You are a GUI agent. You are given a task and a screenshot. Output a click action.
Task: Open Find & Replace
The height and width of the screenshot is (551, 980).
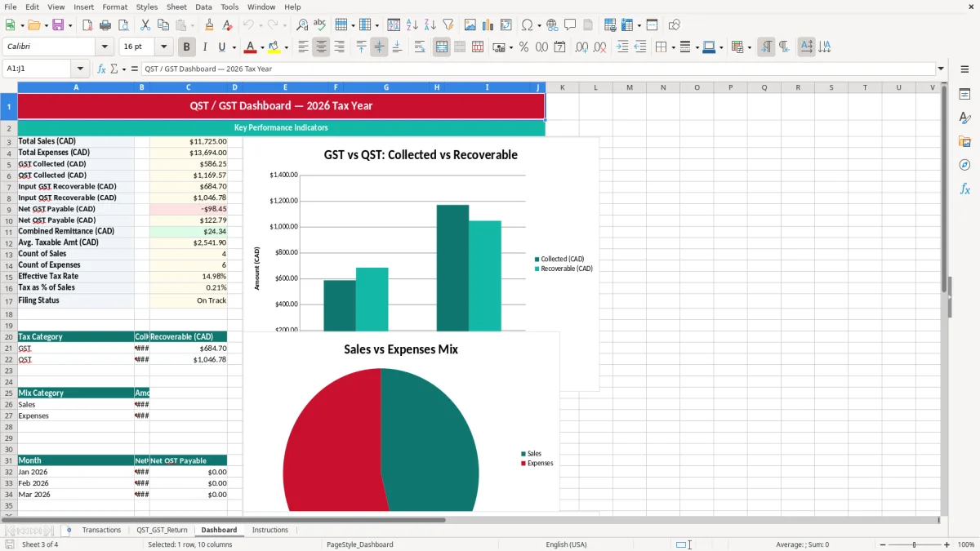(302, 25)
